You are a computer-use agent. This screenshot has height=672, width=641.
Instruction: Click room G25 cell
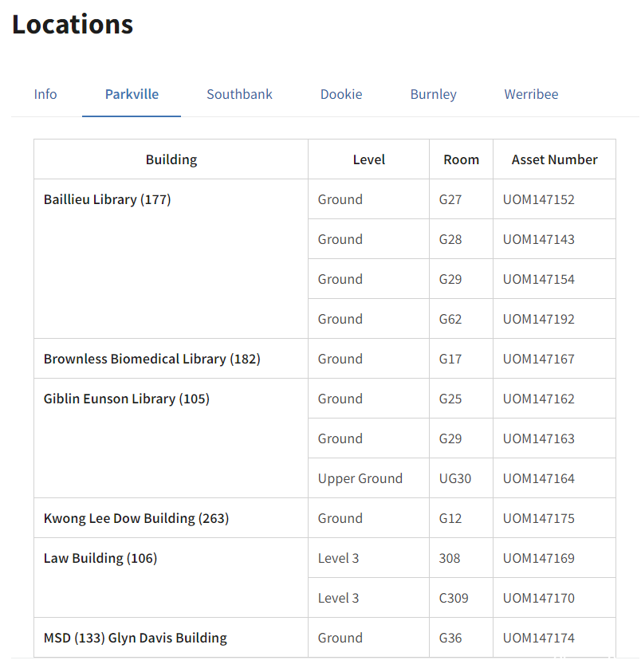point(462,399)
